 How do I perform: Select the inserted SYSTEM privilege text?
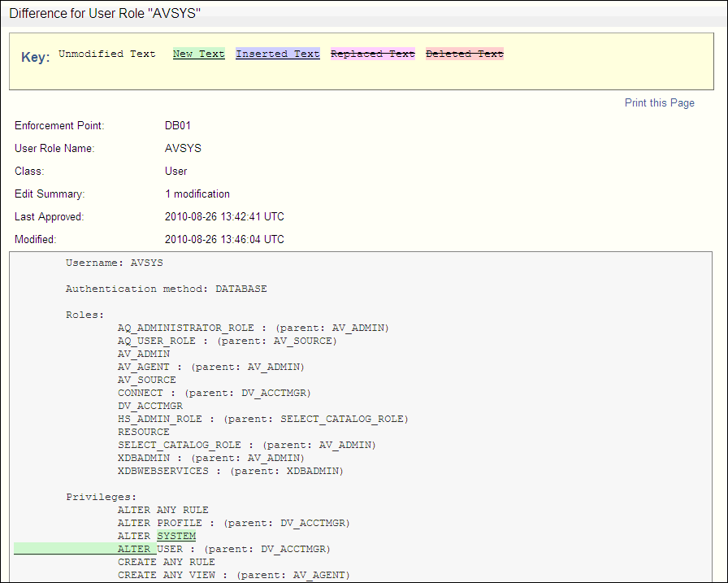(x=176, y=536)
